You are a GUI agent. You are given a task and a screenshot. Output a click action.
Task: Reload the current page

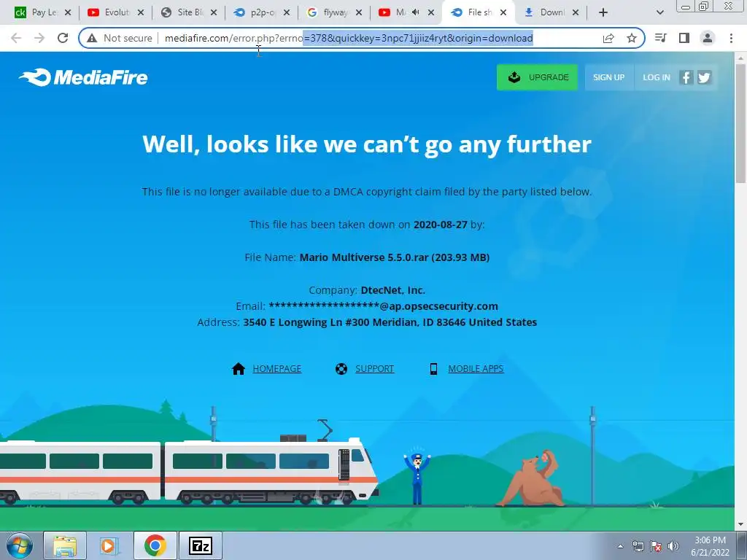[x=63, y=38]
